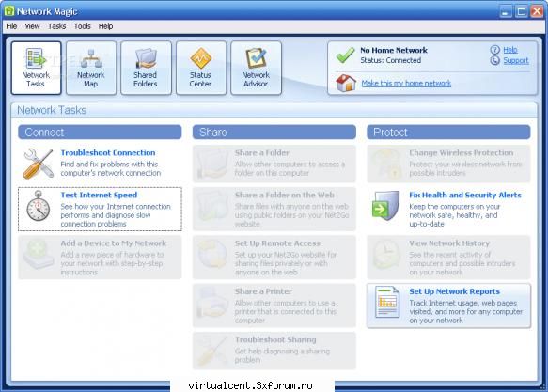Image resolution: width=548 pixels, height=392 pixels.
Task: Open the Tools menu
Action: [82, 26]
